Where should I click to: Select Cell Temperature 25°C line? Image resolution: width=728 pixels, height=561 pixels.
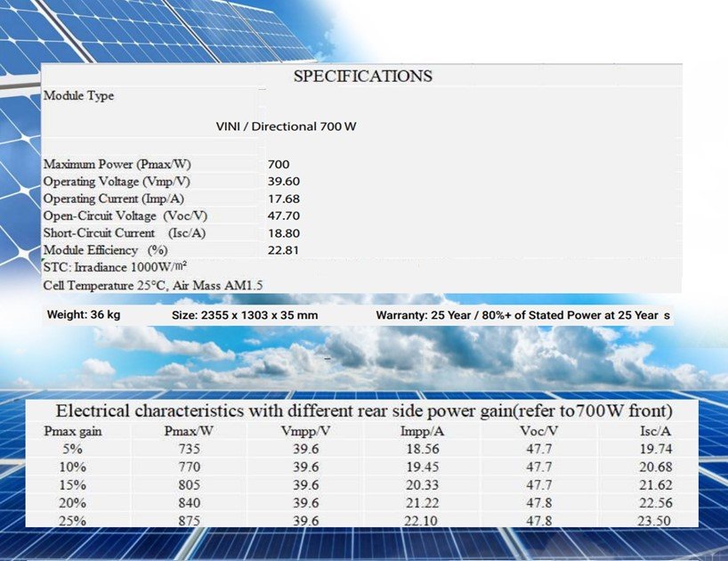click(153, 285)
